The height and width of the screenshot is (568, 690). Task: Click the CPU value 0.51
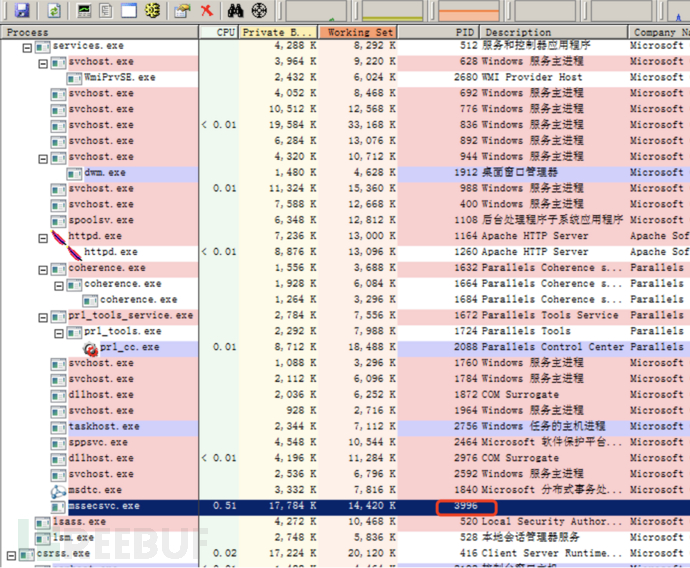click(x=224, y=506)
